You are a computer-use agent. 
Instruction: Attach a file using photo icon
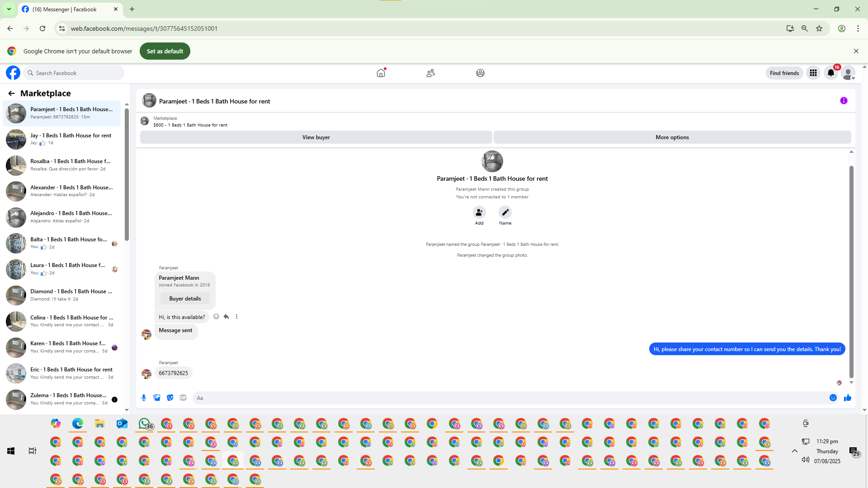pos(157,398)
